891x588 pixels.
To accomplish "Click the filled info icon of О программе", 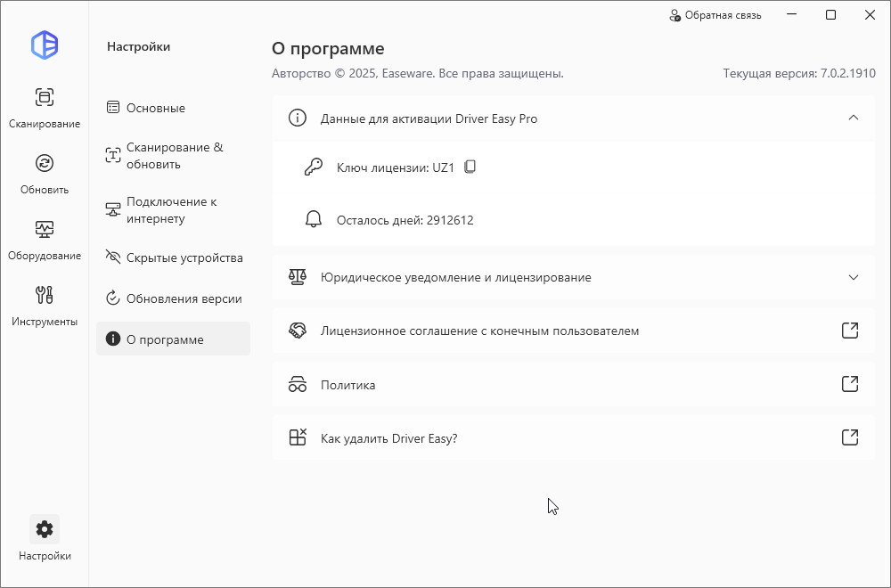I will [113, 339].
